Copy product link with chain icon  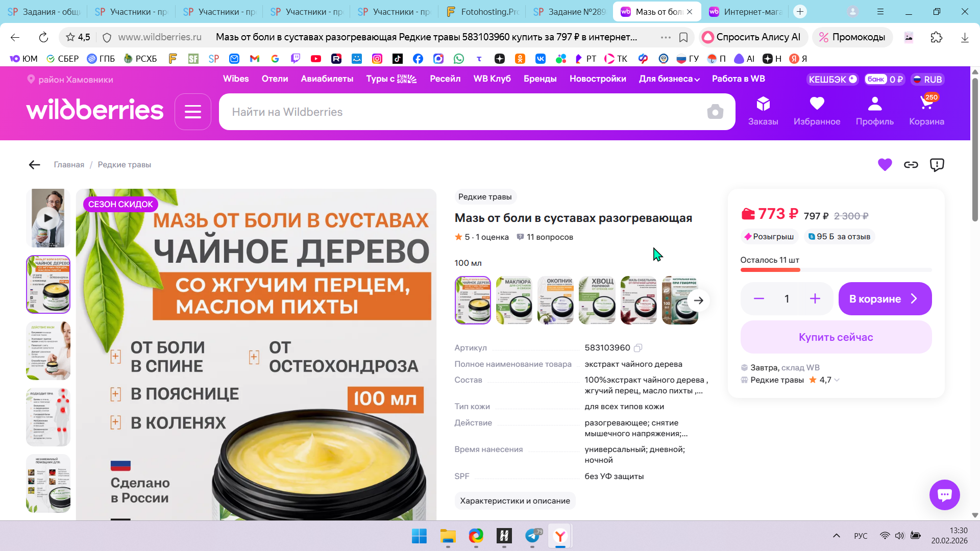pyautogui.click(x=911, y=165)
